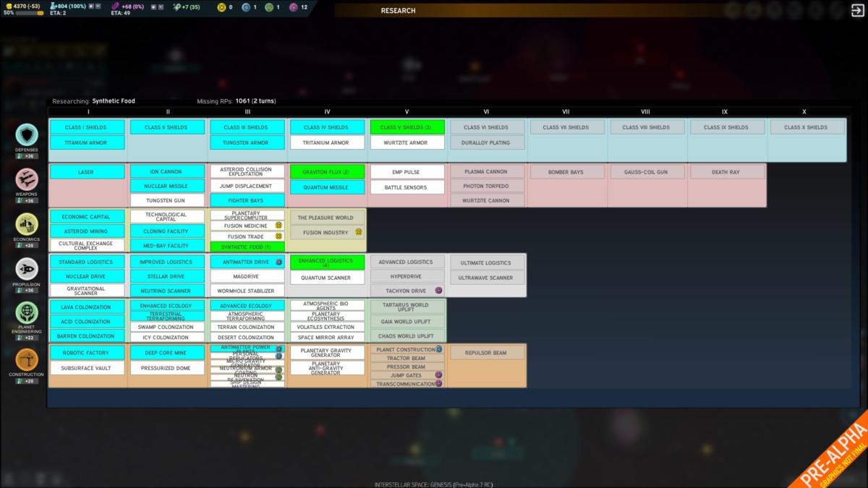Select Battle Sensors technology
The height and width of the screenshot is (488, 868).
[x=407, y=187]
